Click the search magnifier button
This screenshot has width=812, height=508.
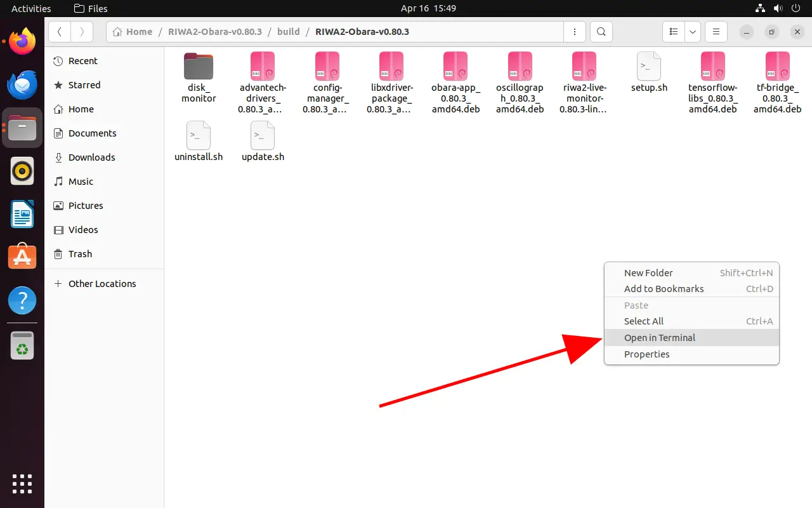point(601,32)
